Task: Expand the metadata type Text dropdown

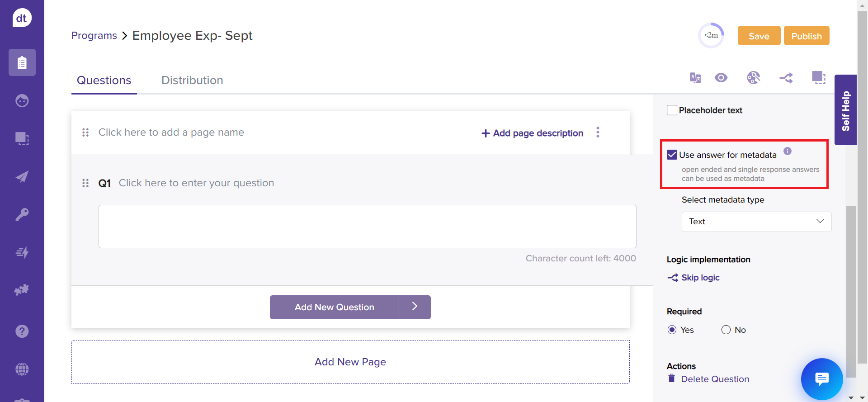Action: [756, 222]
